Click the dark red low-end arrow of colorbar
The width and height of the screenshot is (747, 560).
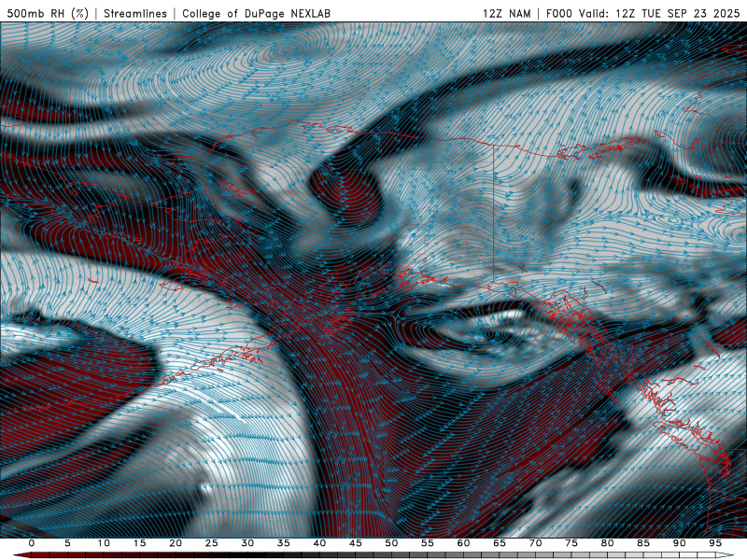pyautogui.click(x=22, y=555)
